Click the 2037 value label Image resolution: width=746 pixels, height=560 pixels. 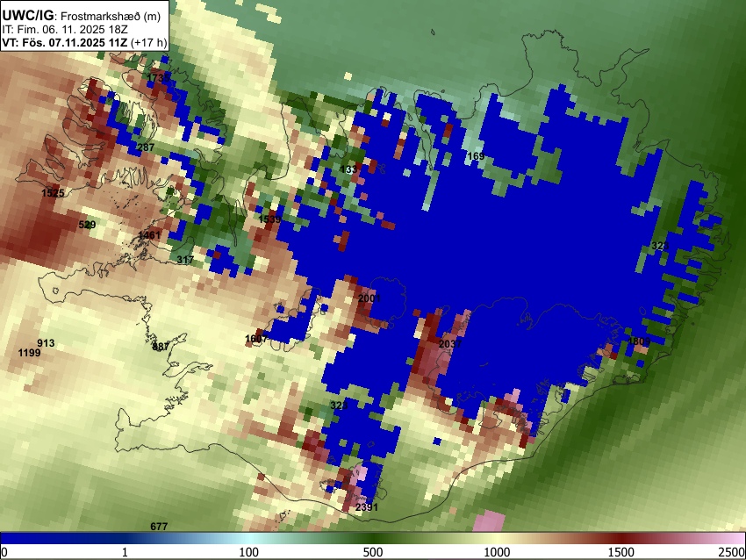pos(450,344)
